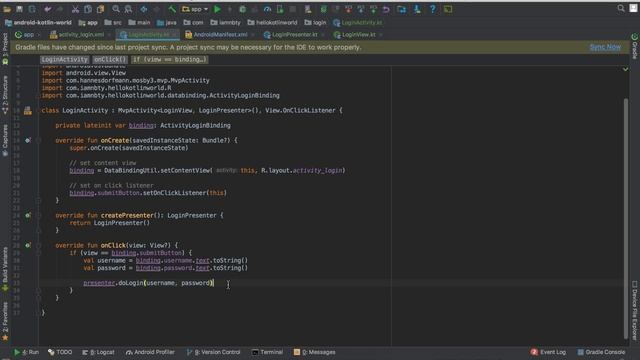
Task: Open the Logcat tool window
Action: 98,352
